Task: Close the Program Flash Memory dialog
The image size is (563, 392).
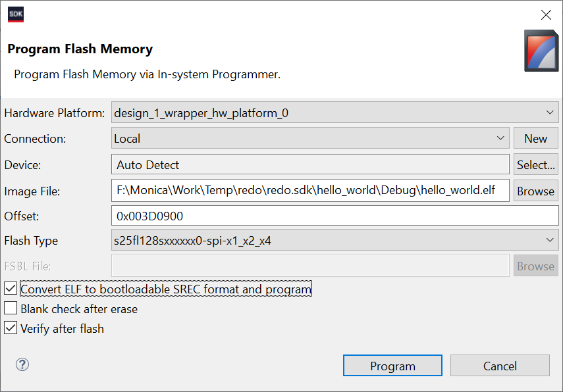Action: 546,14
